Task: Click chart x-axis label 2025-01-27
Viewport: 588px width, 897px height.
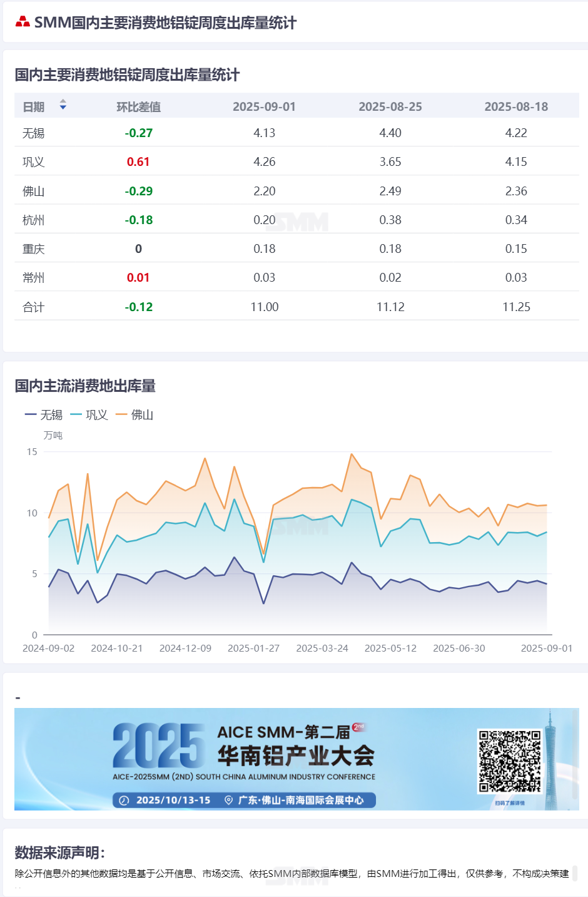Action: click(x=253, y=648)
